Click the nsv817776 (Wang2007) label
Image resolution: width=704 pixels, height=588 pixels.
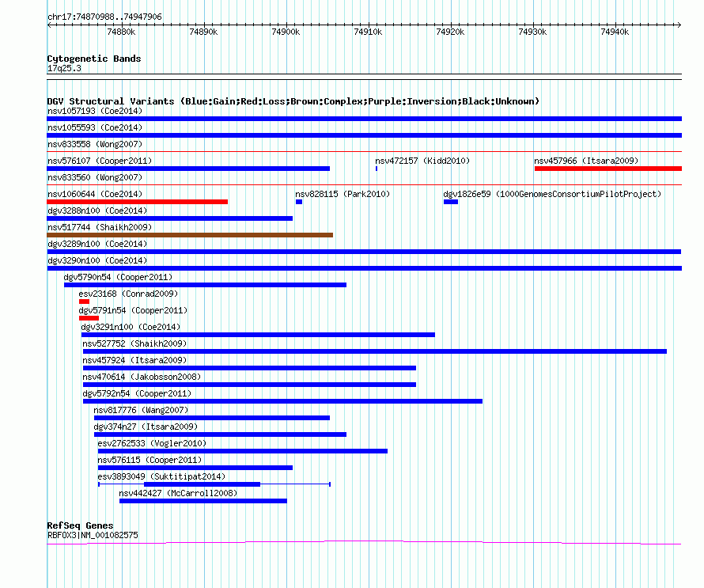141,410
